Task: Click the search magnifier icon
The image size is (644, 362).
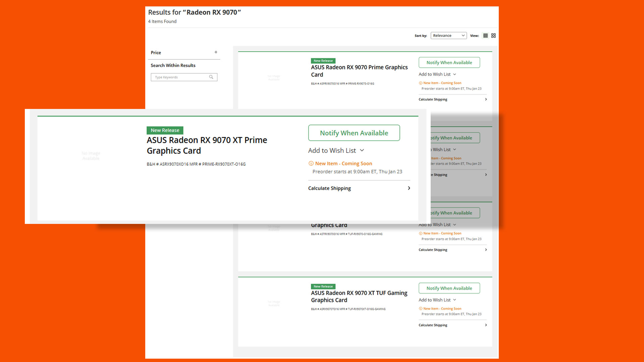Action: click(212, 77)
